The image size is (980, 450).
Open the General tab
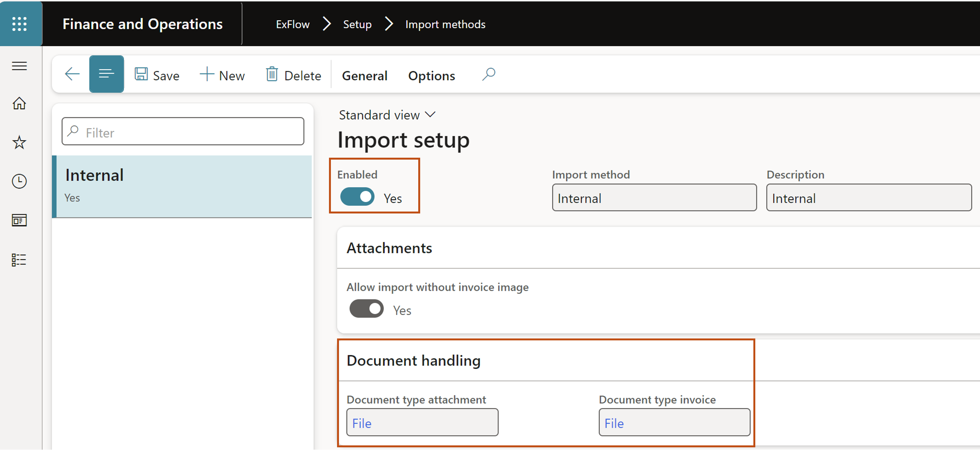click(365, 76)
